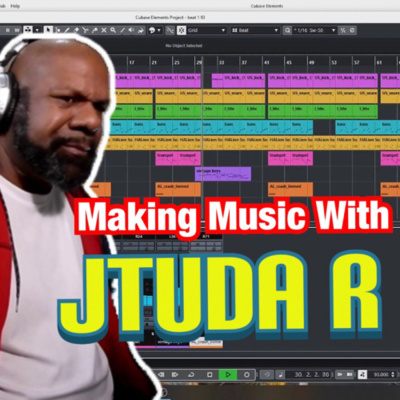Screen dimensions: 400x400
Task: Toggle Write automation W button
Action: click(x=17, y=30)
